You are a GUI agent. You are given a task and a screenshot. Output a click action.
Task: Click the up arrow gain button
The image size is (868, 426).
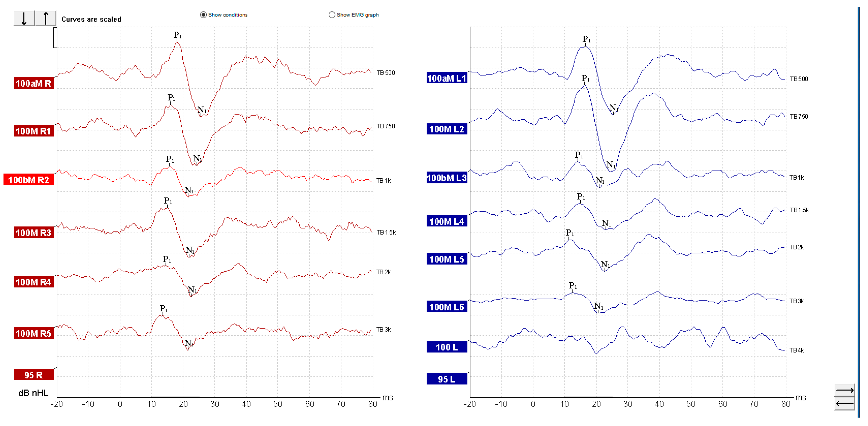click(x=46, y=18)
